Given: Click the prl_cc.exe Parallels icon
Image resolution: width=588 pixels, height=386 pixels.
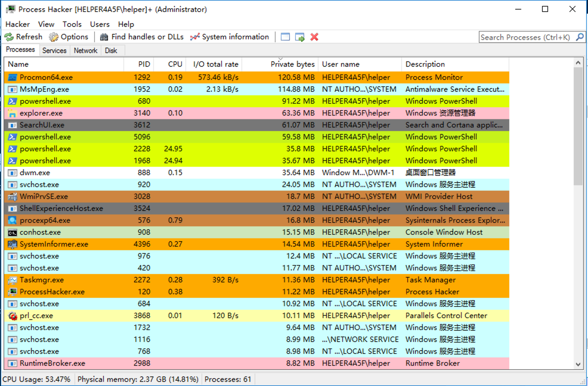Looking at the screenshot, I should (12, 316).
